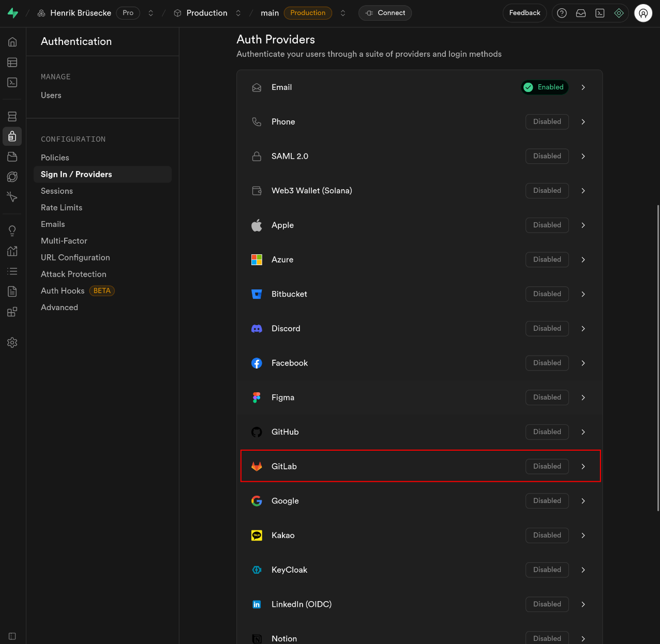Open the branch selector next to main
The image size is (660, 644).
[343, 13]
